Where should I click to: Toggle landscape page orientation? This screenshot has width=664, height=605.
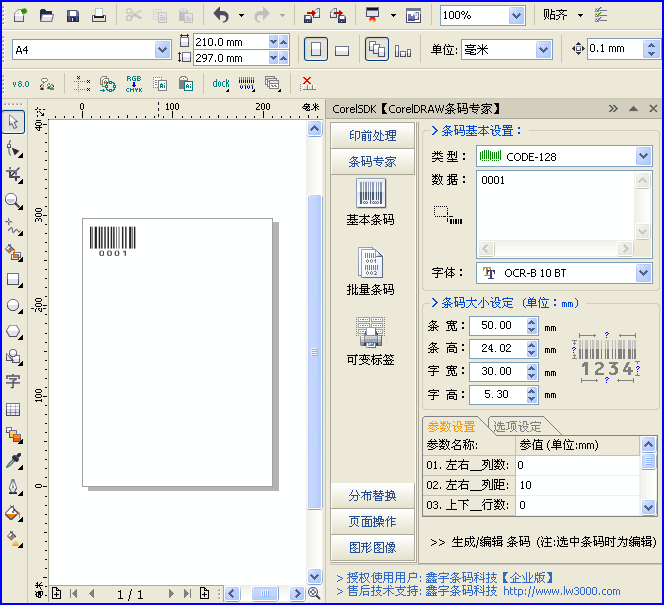(x=341, y=51)
